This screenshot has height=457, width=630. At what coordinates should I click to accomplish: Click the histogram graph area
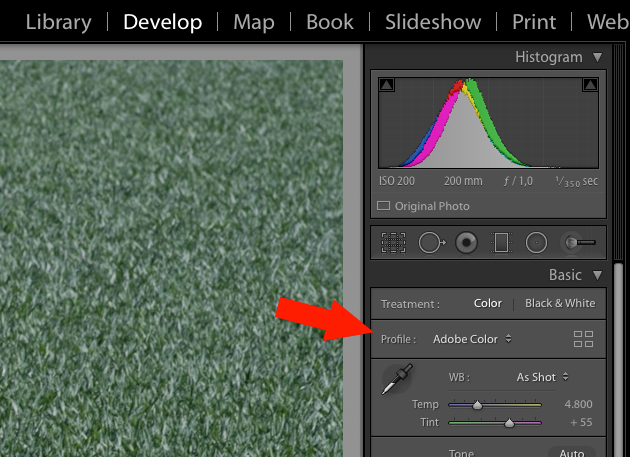[x=488, y=123]
